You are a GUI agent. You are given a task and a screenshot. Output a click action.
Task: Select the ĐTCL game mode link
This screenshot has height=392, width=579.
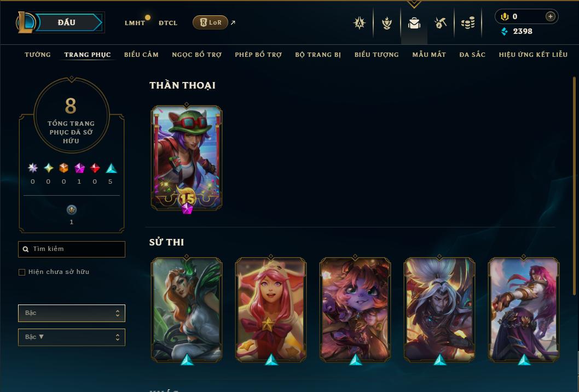tap(168, 23)
